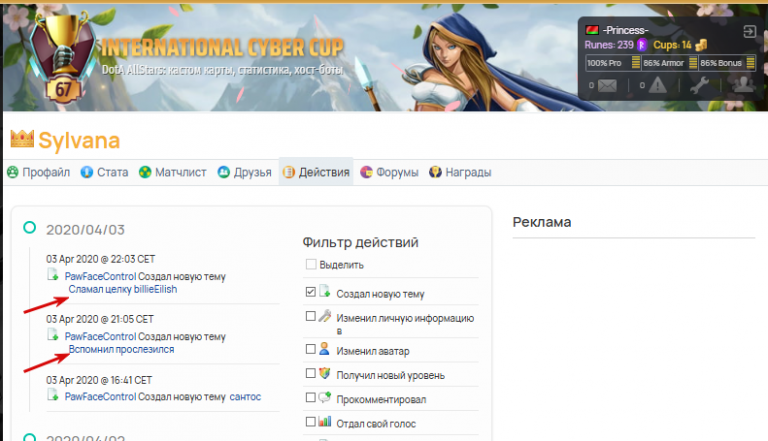Open PawFaceControl profile link at 16:41 entry
This screenshot has height=441, width=768.
(100, 396)
